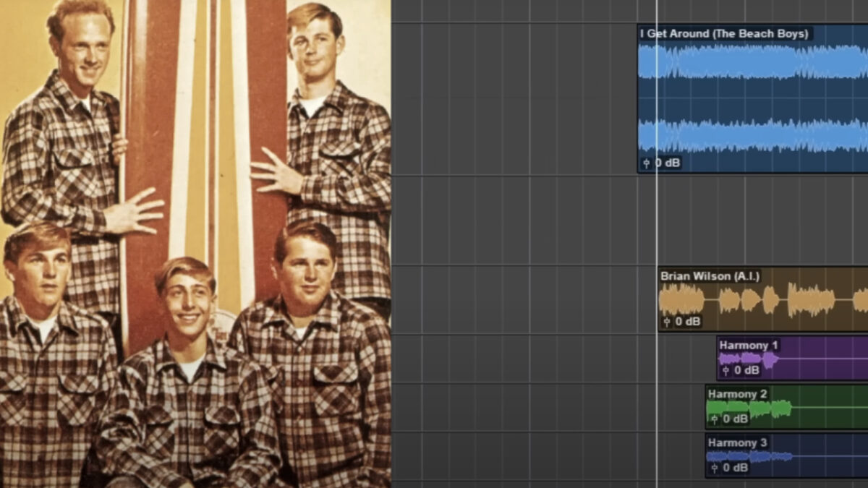This screenshot has height=488, width=868.
Task: Click the upper blue waveform of I Get Around
Action: pos(752,62)
